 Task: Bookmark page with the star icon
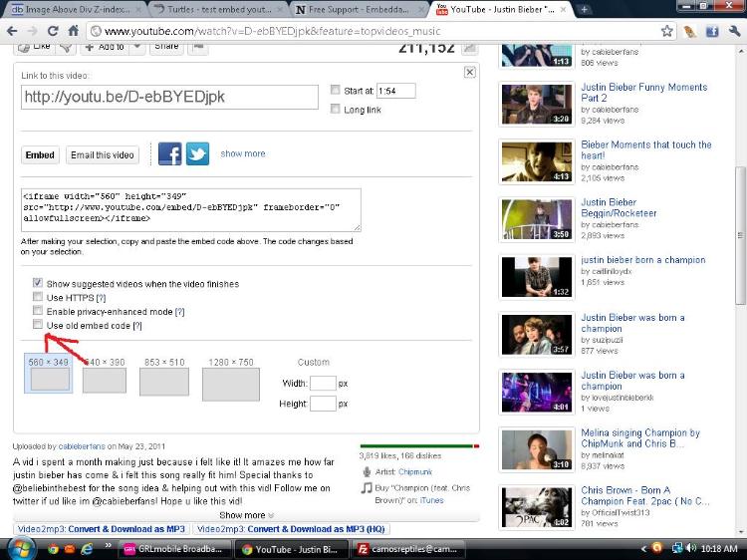point(667,31)
